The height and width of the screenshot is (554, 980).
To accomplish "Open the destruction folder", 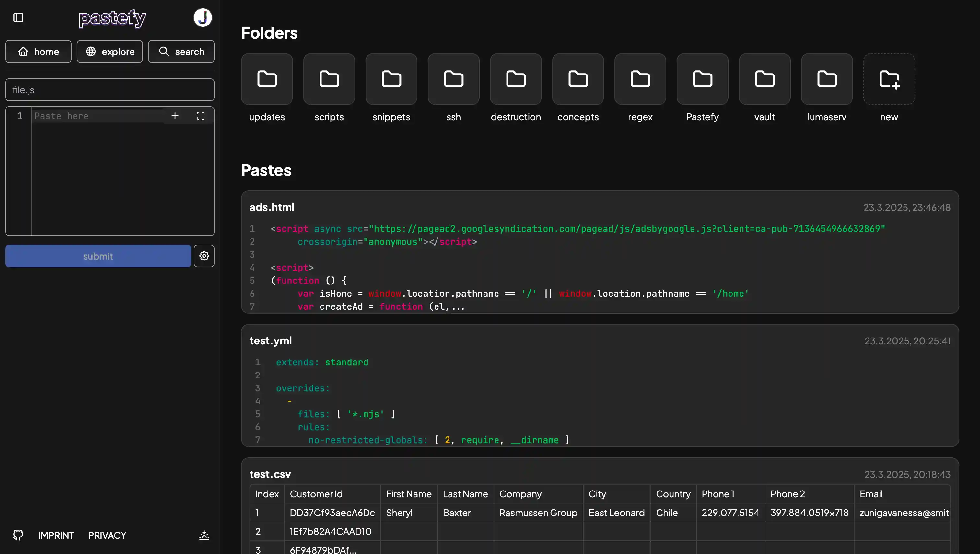I will click(x=515, y=79).
